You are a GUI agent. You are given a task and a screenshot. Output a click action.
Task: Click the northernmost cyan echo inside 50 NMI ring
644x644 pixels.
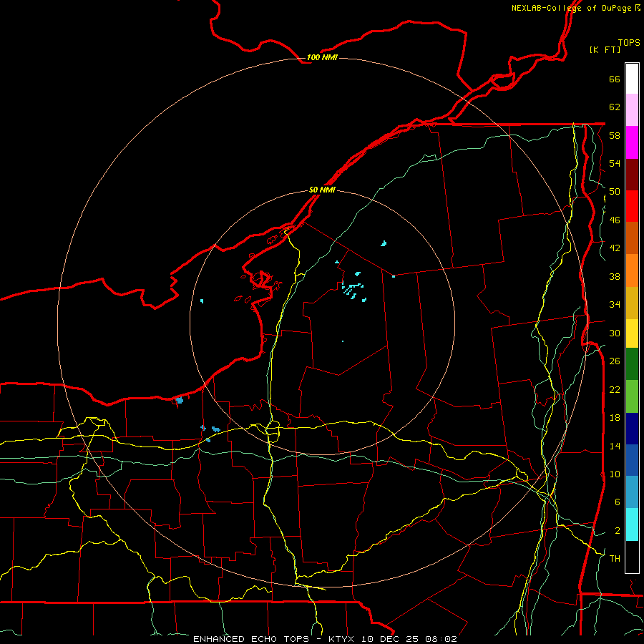pos(384,243)
